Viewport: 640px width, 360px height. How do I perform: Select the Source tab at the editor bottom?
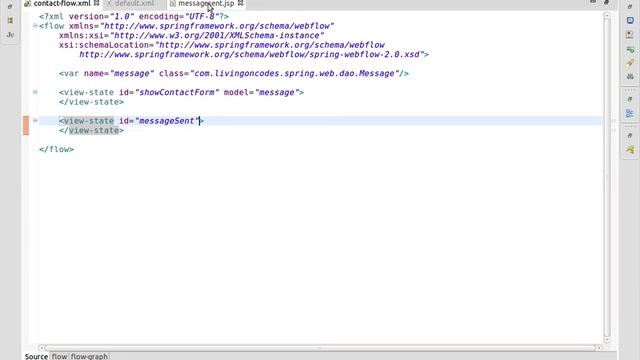click(36, 356)
